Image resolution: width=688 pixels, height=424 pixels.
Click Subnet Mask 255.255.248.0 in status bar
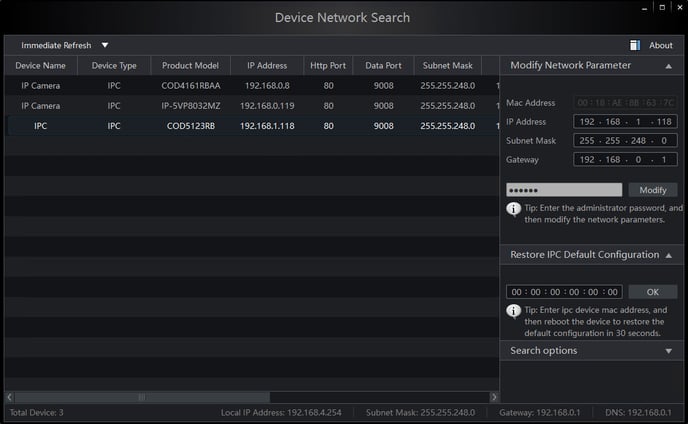coord(420,413)
